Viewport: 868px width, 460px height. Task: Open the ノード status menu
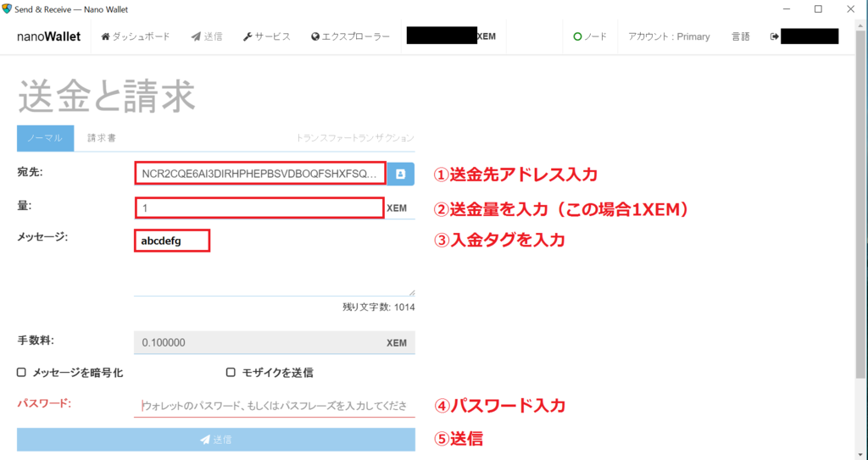590,36
